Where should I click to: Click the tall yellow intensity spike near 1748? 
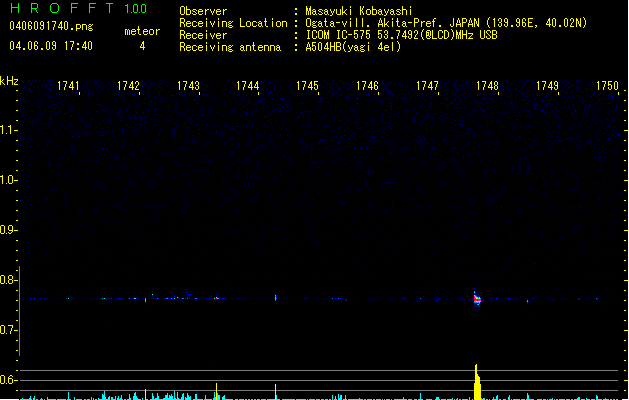[477, 382]
